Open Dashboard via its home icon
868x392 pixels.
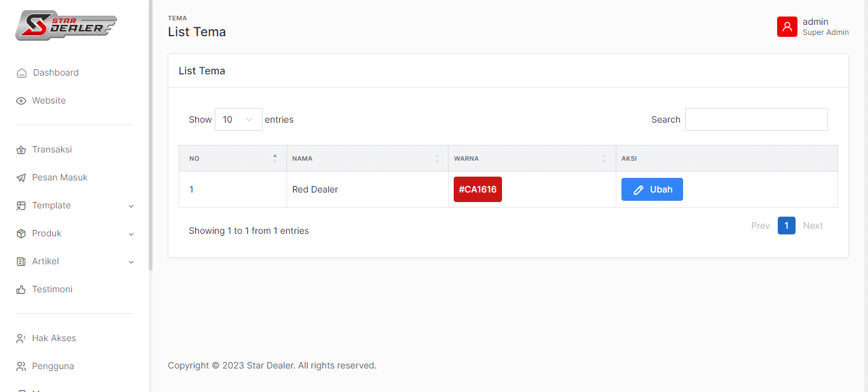pos(22,73)
